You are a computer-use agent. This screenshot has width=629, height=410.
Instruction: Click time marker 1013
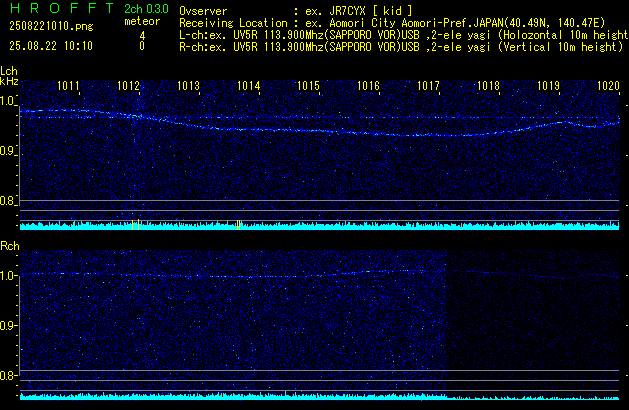coord(188,86)
